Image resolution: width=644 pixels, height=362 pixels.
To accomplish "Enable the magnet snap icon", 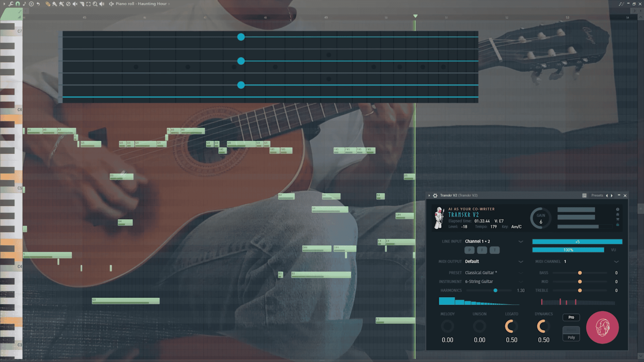I will pos(17,4).
